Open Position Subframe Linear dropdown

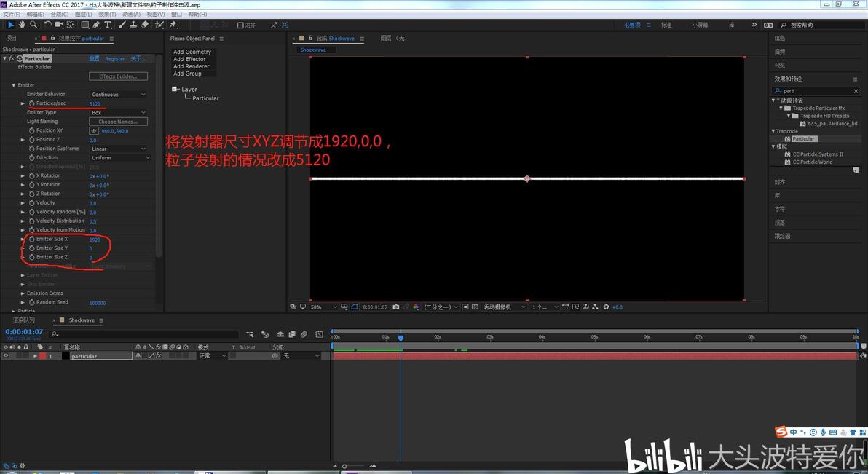coord(119,149)
